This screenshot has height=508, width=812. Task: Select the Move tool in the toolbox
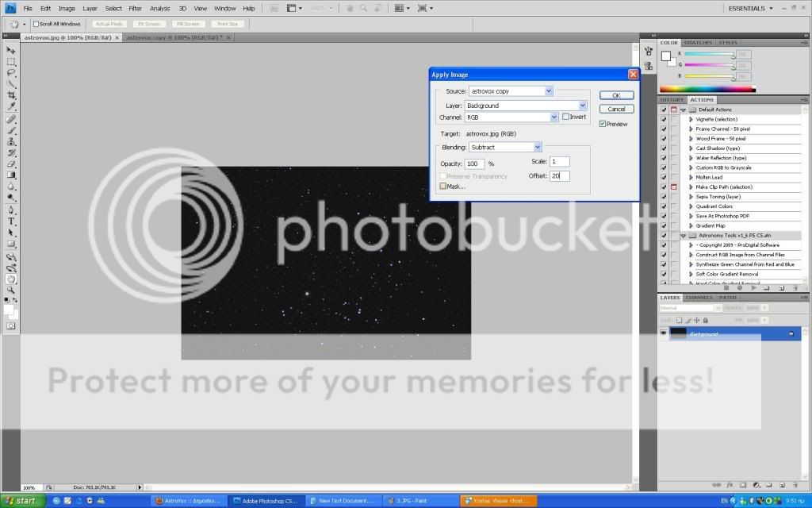pos(11,50)
